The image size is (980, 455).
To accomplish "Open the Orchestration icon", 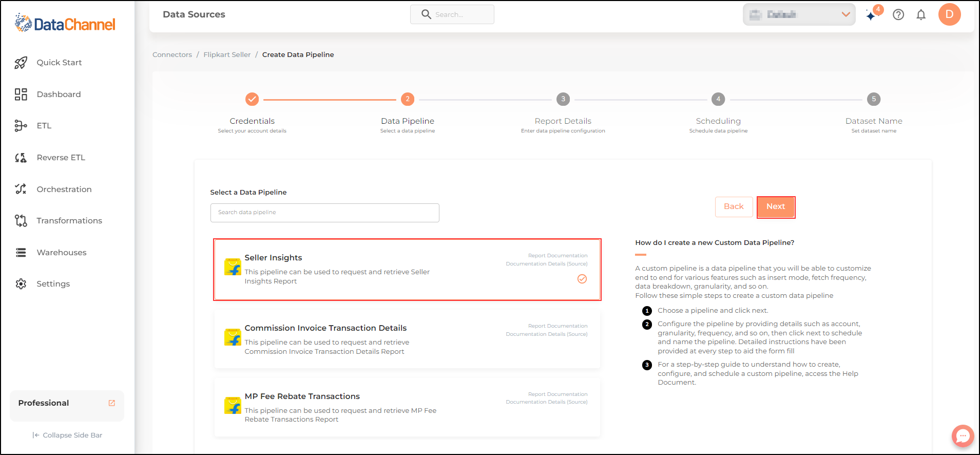I will click(x=21, y=189).
